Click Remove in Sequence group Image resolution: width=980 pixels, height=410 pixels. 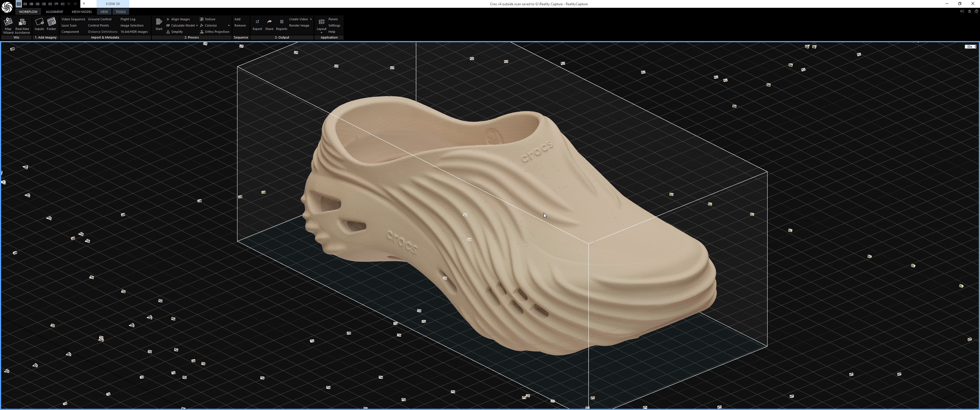tap(240, 25)
